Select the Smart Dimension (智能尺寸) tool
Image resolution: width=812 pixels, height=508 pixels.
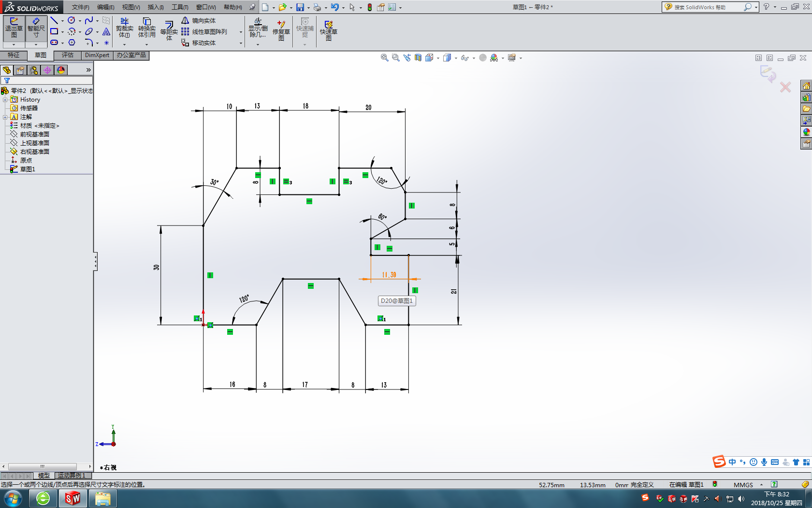click(36, 29)
